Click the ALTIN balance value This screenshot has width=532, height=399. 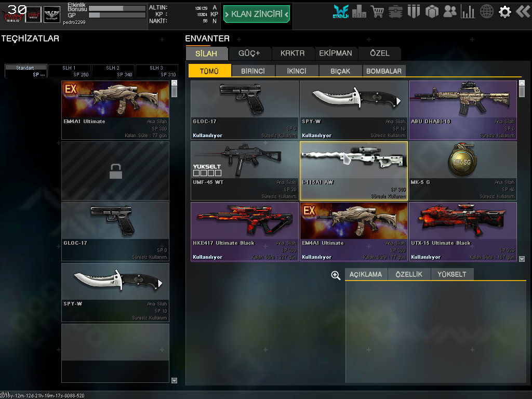201,8
